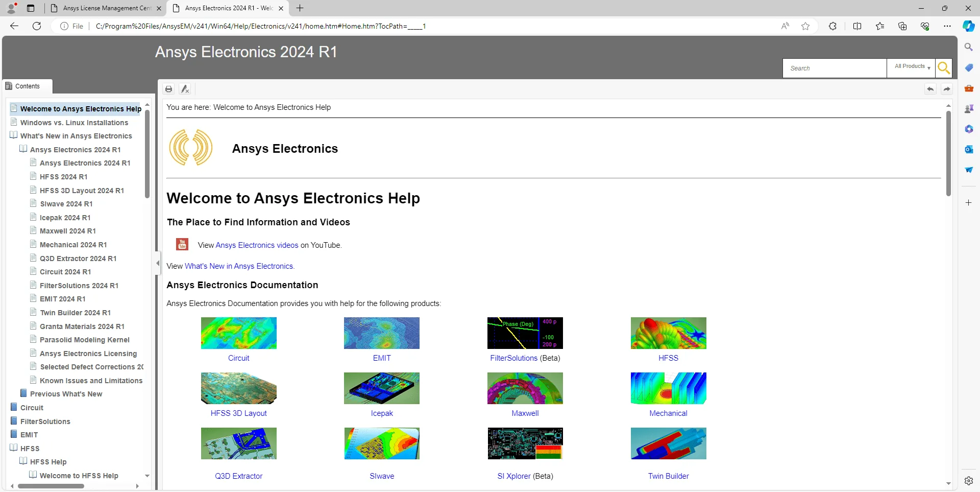Expand the FilterSolutions book in Contents
Screen dimensions: 980x492
[14, 421]
